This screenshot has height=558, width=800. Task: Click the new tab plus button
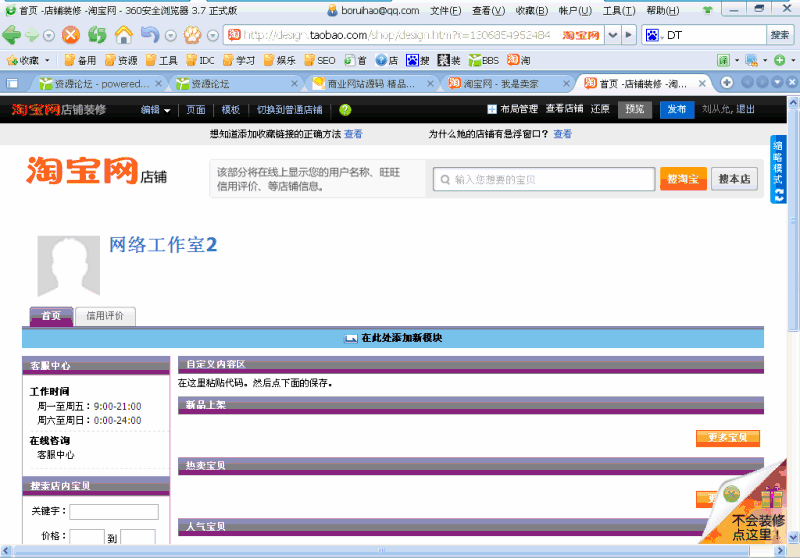point(727,82)
